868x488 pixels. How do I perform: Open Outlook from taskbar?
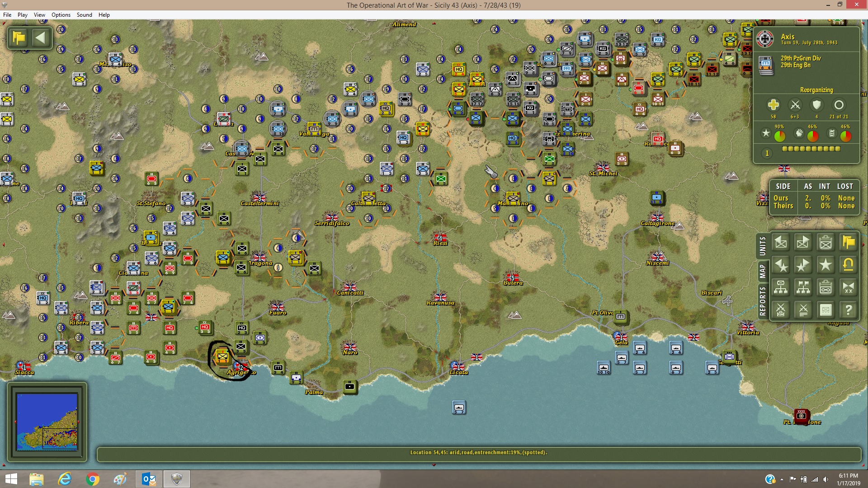[x=148, y=479]
